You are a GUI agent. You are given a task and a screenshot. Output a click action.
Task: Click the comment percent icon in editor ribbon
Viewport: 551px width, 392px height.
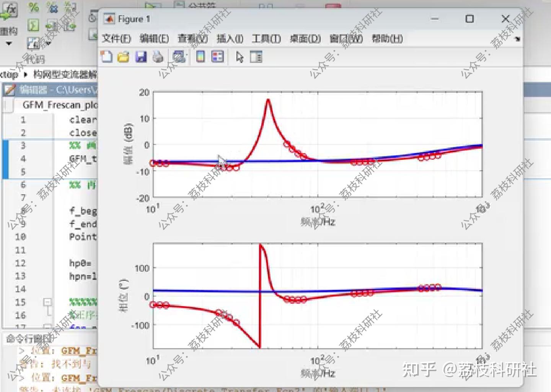point(34,7)
